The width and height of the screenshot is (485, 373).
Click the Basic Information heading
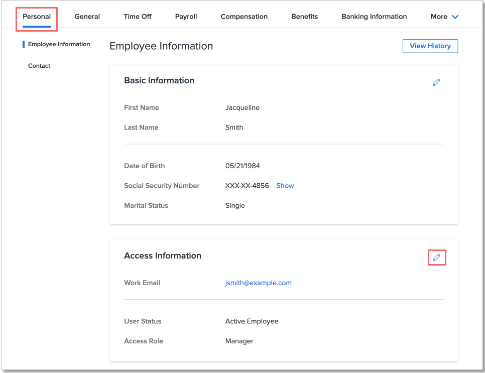tap(159, 80)
